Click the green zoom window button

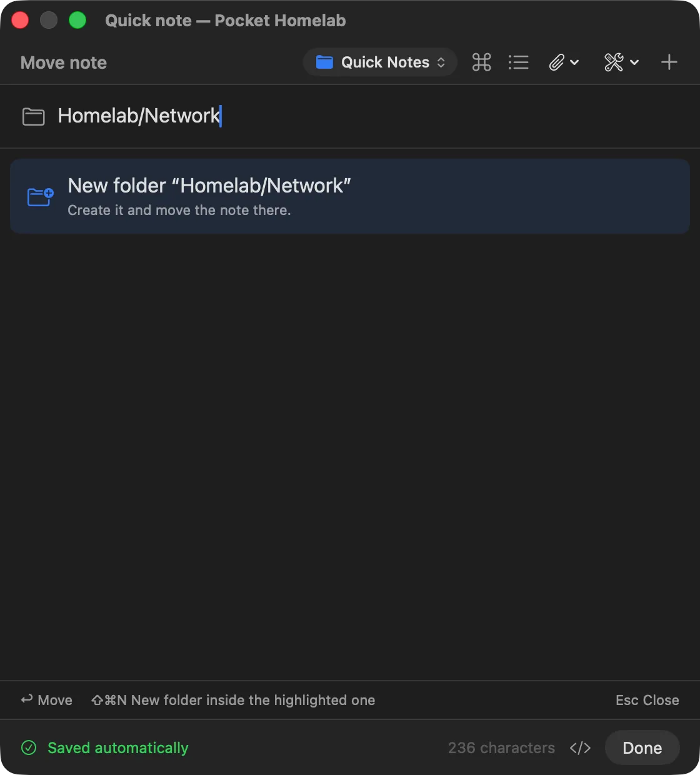click(x=77, y=20)
